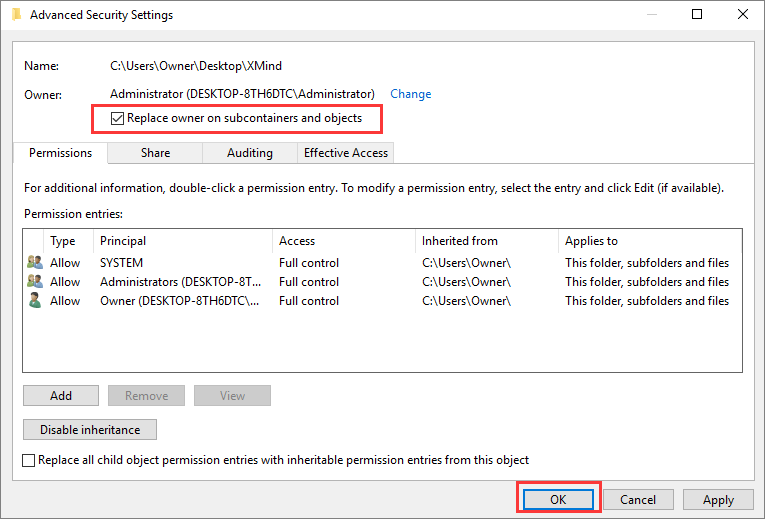The image size is (765, 519).
Task: Confirm with the OK button
Action: tap(558, 499)
